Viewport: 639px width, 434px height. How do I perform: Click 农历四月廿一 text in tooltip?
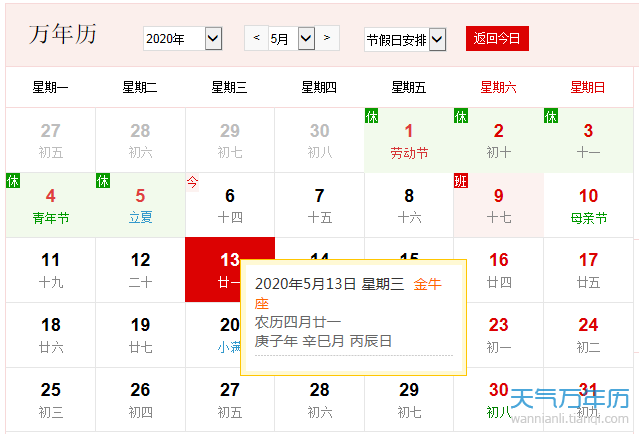[298, 322]
